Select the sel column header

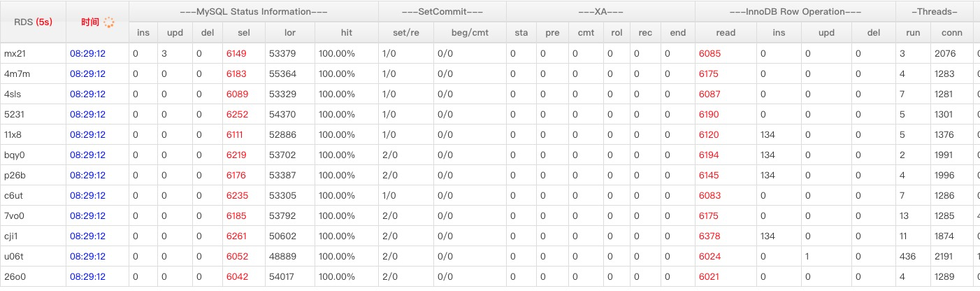[243, 32]
